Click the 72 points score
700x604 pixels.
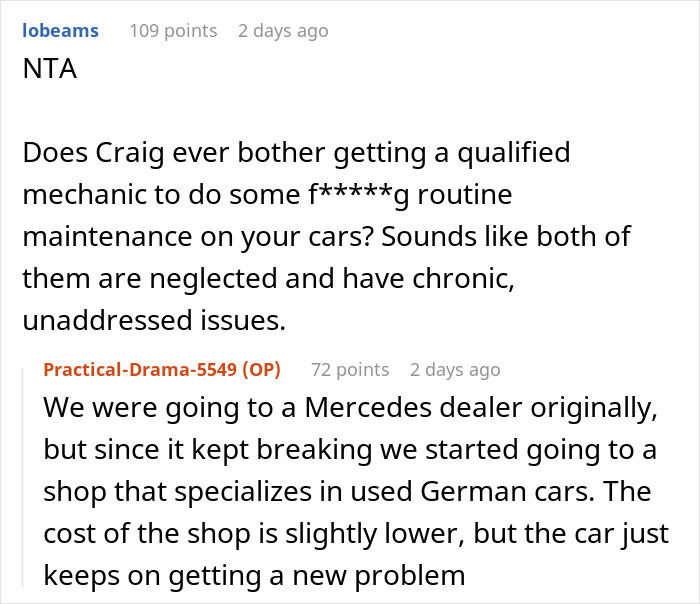tap(350, 370)
